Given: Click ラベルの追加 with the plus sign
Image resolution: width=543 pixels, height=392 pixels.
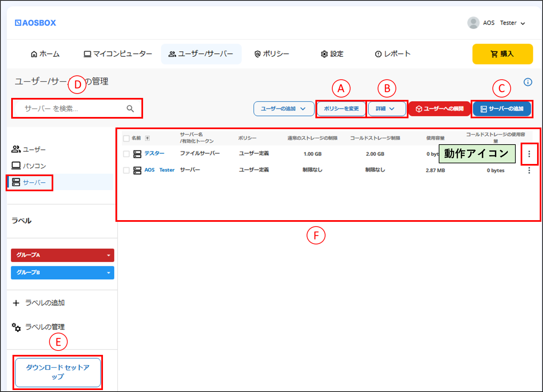Looking at the screenshot, I should pos(38,303).
